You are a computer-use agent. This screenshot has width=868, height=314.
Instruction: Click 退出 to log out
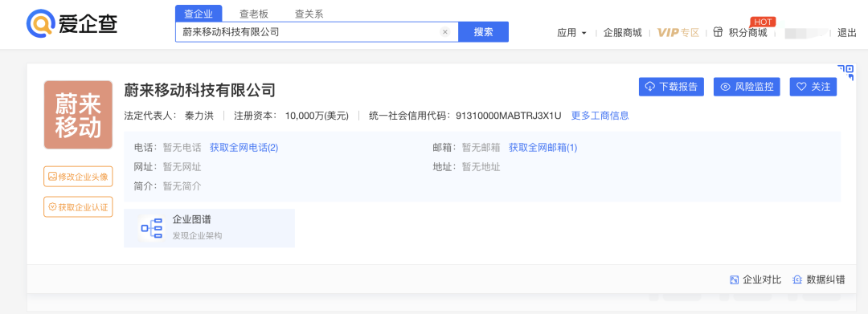pos(847,33)
